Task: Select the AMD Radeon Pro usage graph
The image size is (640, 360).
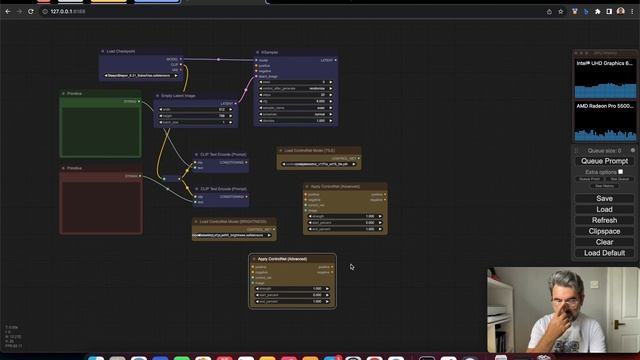Action: point(605,121)
